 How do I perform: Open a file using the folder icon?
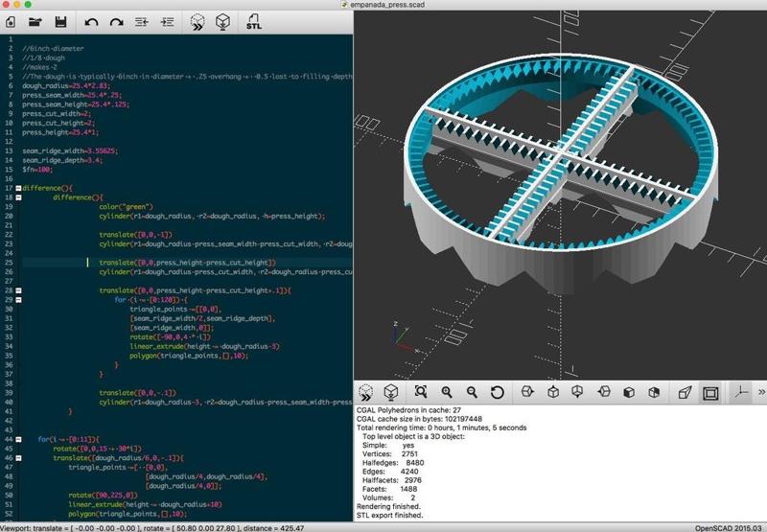pos(35,22)
